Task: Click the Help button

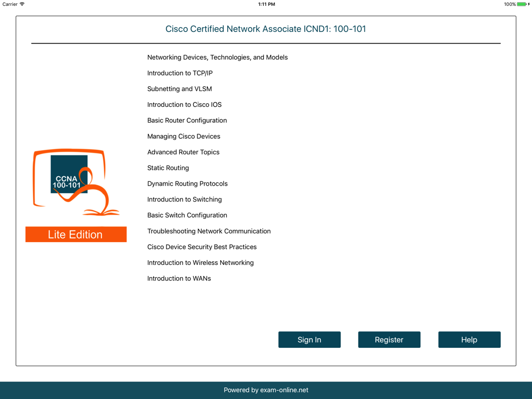Action: coord(469,339)
